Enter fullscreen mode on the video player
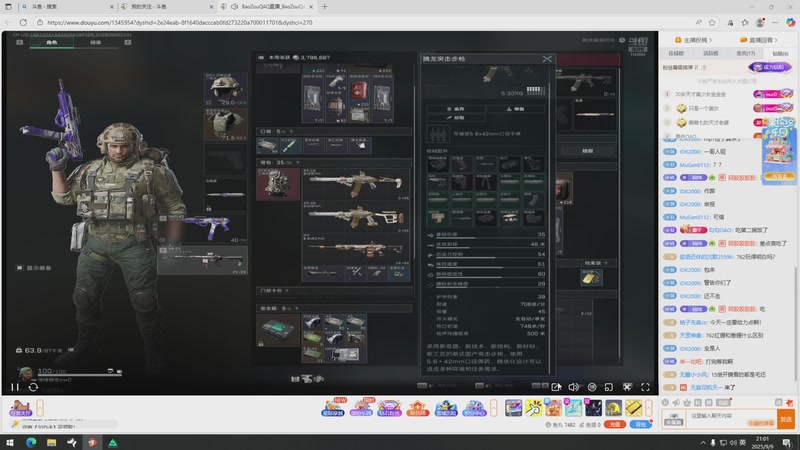The image size is (800, 450). [645, 387]
